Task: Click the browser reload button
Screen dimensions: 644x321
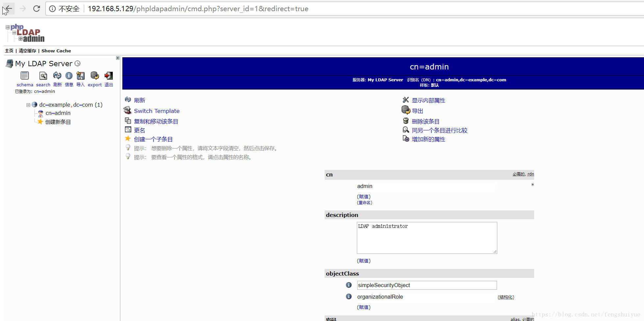Action: tap(37, 9)
